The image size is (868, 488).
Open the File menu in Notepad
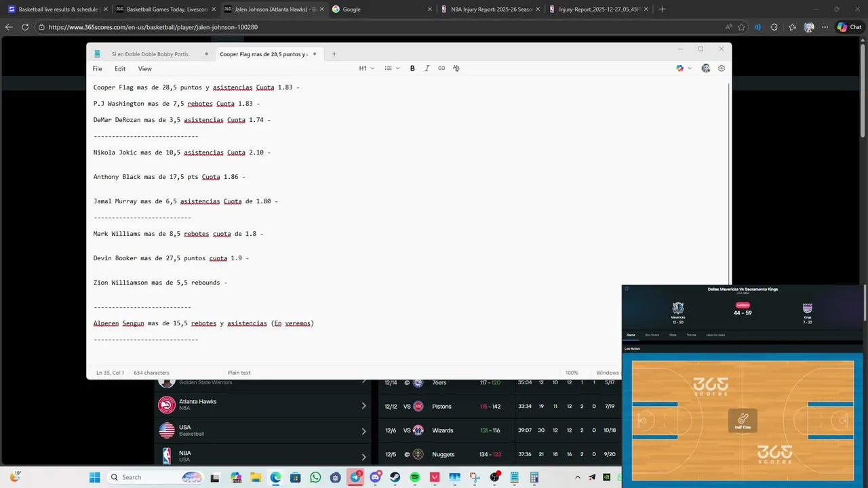[98, 69]
